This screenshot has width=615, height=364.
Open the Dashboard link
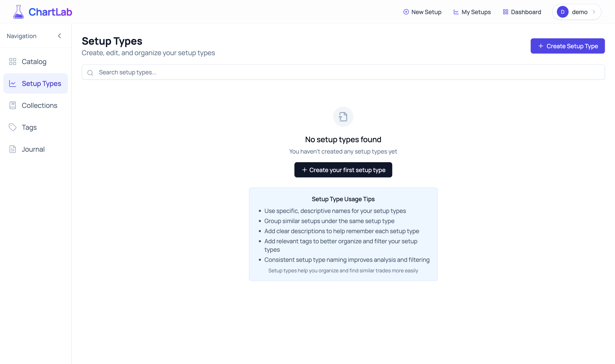(x=522, y=12)
